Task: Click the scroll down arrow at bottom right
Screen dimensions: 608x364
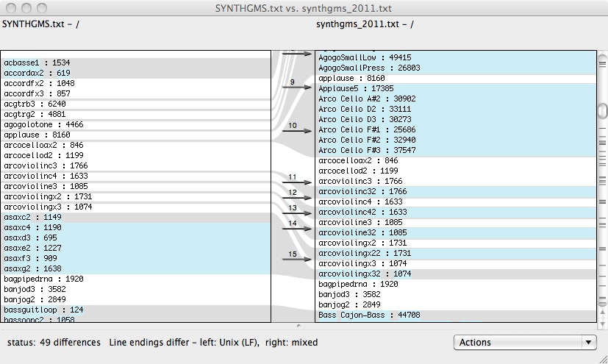Action: pyautogui.click(x=602, y=324)
